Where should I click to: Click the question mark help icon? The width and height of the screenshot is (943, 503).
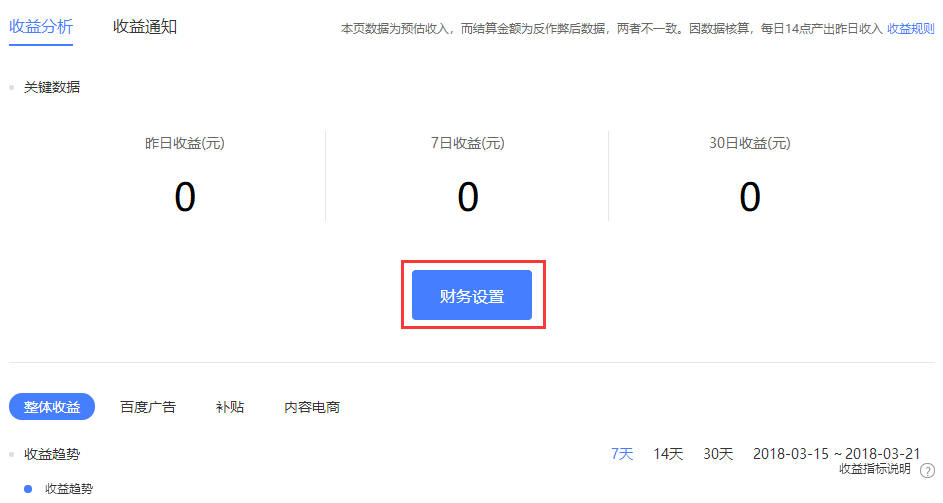click(927, 470)
